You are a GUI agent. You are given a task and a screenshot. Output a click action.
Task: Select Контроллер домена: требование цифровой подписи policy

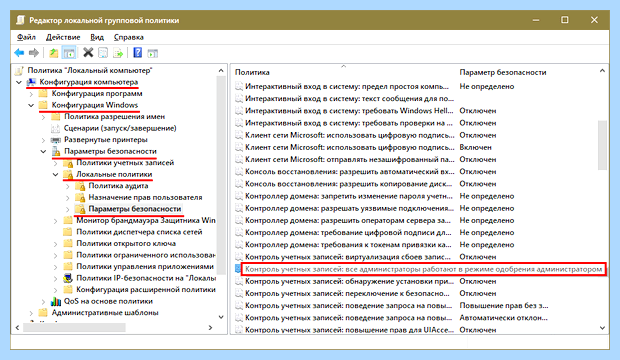[x=348, y=233]
